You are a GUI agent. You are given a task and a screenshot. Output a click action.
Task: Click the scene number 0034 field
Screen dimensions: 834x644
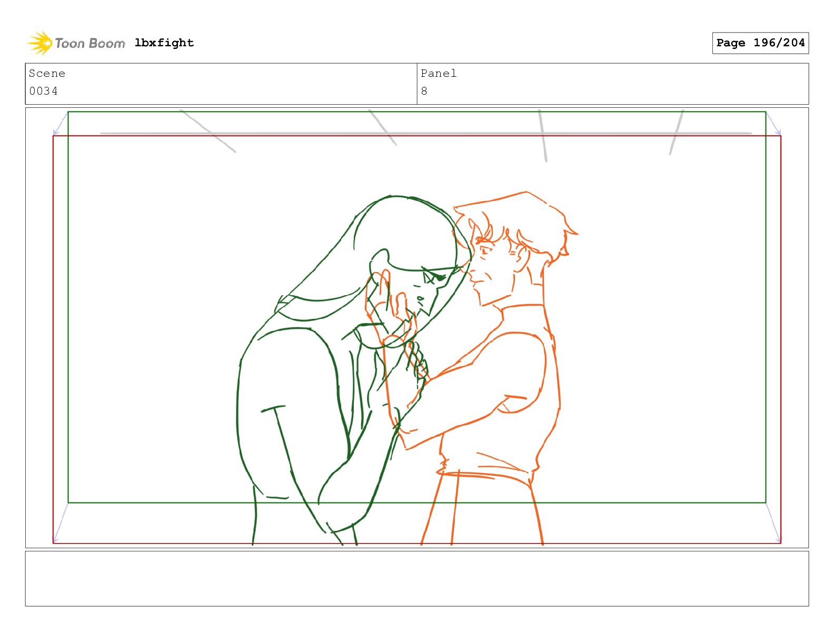pos(44,91)
